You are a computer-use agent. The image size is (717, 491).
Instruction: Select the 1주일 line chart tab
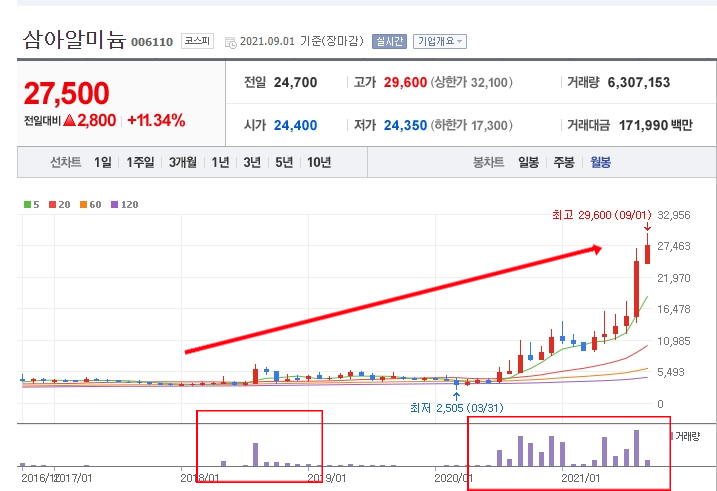coord(140,162)
